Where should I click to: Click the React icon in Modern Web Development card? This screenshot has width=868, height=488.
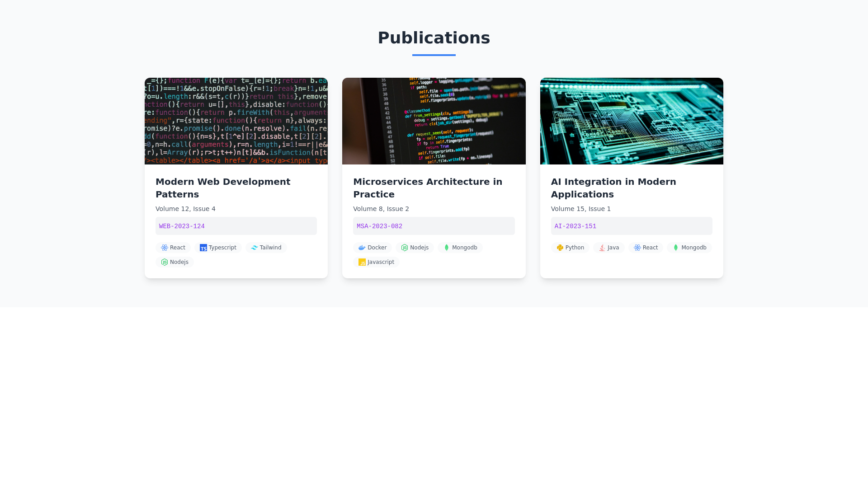point(165,248)
